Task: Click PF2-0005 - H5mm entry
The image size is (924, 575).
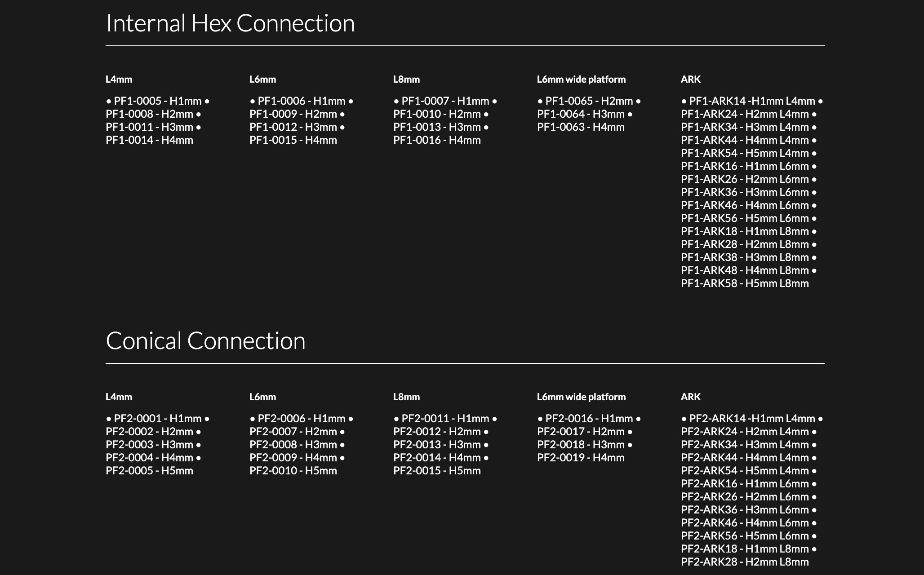Action: point(149,471)
